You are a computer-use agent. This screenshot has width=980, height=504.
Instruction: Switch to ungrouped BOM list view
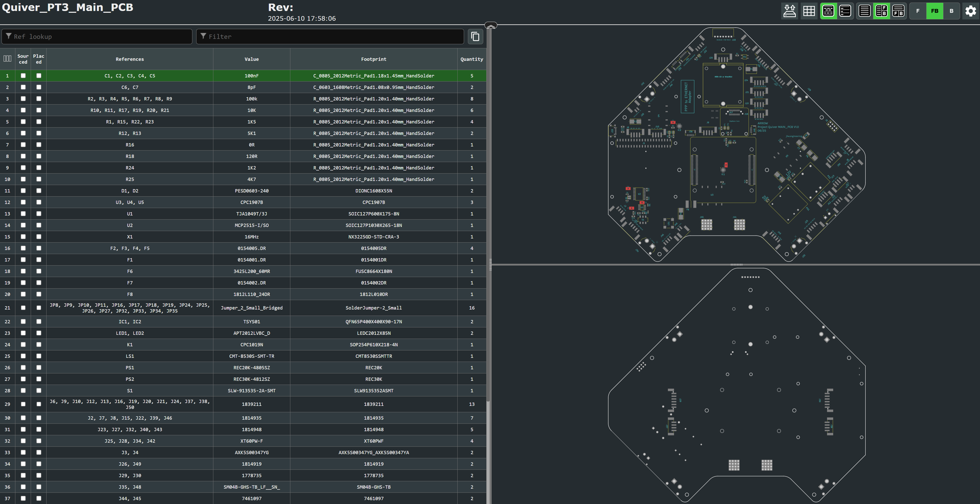pyautogui.click(x=845, y=11)
